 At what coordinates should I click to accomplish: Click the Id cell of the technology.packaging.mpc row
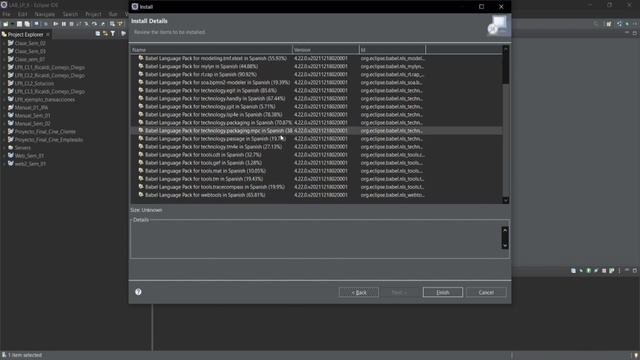[391, 131]
